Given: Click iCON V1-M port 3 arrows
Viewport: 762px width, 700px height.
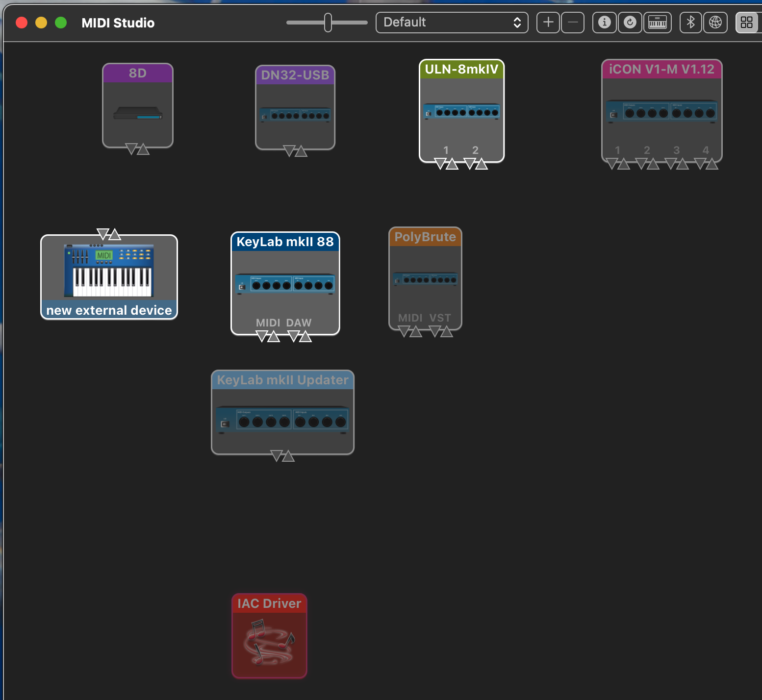Looking at the screenshot, I should click(677, 164).
